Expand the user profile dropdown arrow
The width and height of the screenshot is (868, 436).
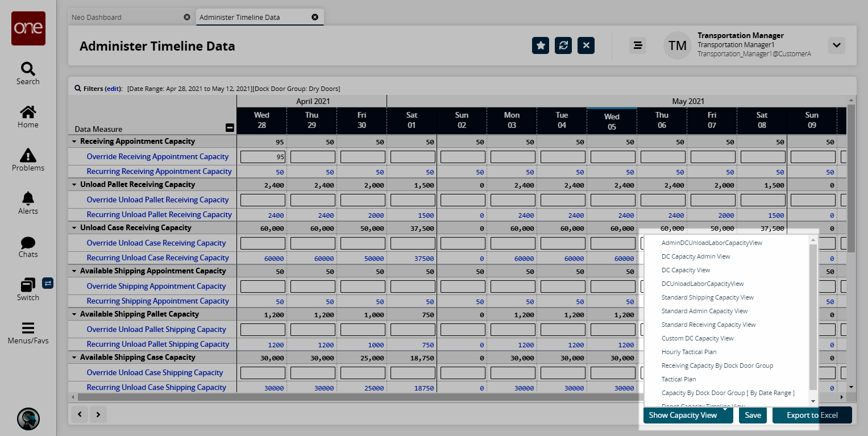tap(836, 45)
